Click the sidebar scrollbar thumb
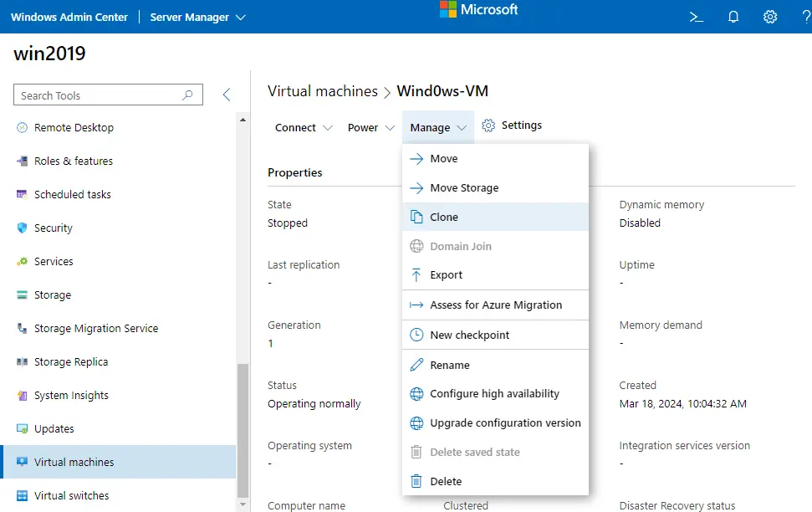The image size is (812, 512). pyautogui.click(x=243, y=430)
